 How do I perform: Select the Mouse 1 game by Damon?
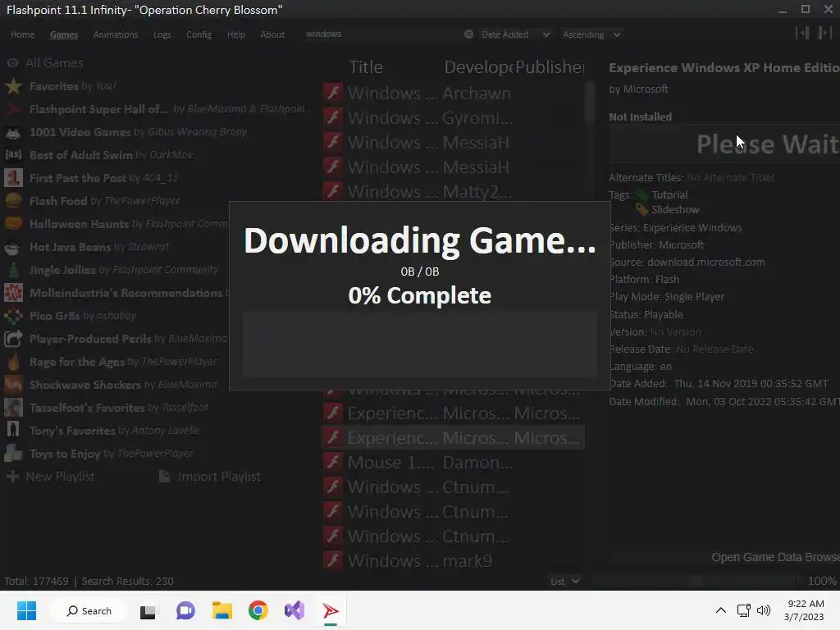[x=453, y=463]
